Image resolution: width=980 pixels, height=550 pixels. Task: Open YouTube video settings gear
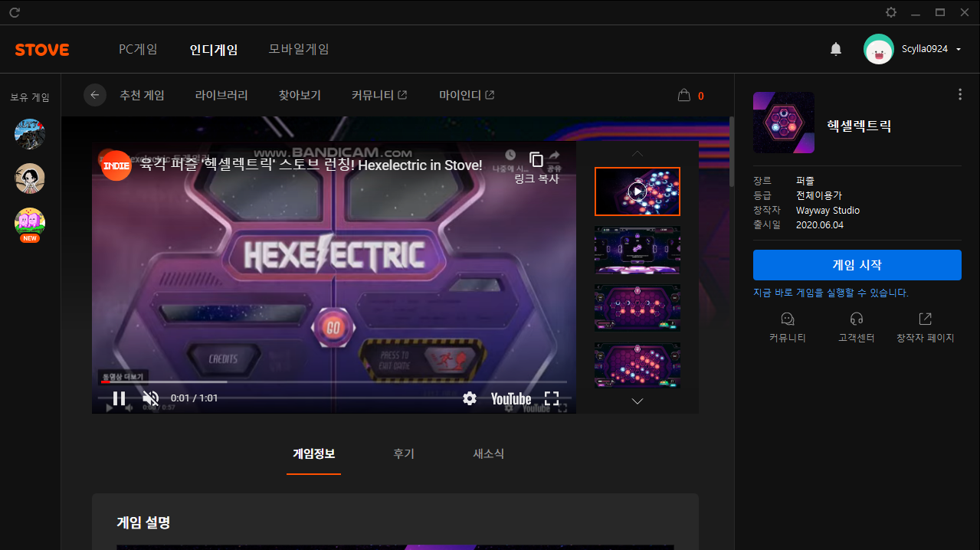(x=470, y=398)
